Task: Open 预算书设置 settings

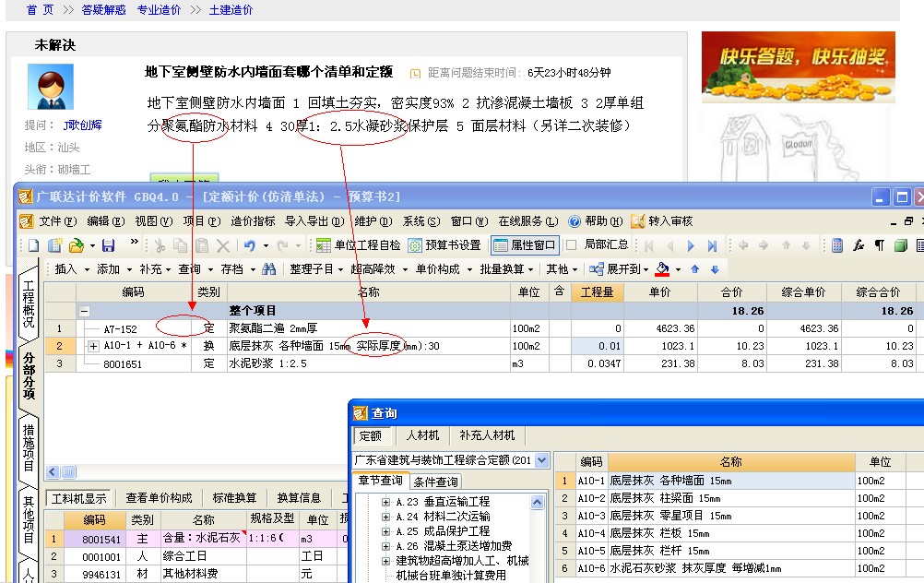Action: tap(444, 245)
